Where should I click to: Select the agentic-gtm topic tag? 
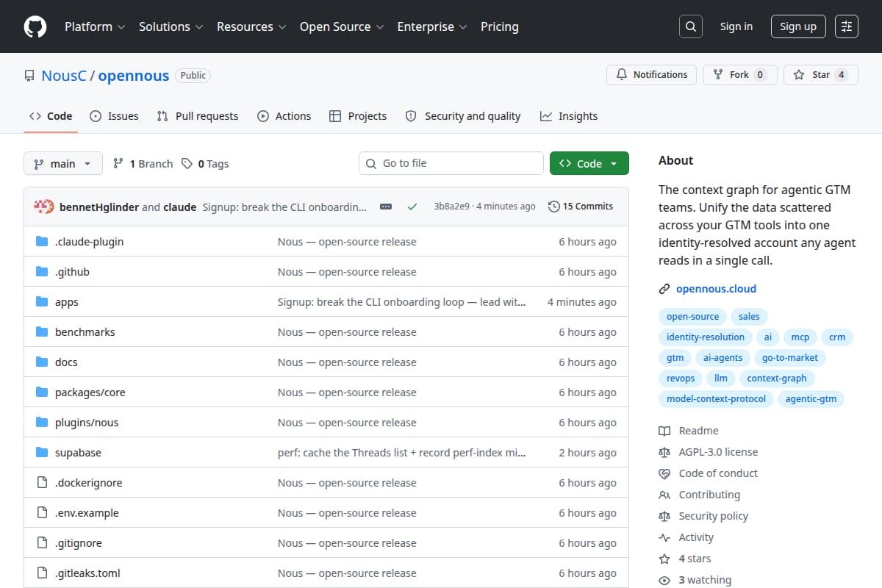(x=811, y=399)
